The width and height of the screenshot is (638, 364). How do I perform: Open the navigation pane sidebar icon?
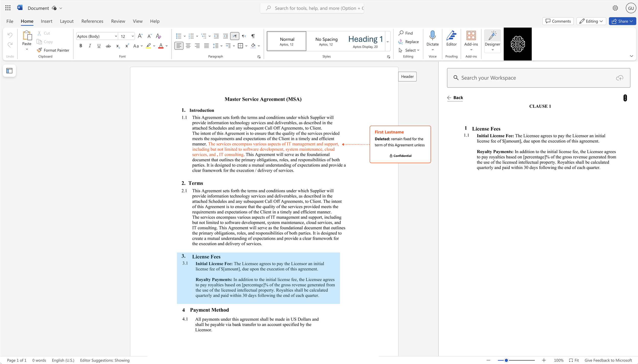(9, 71)
